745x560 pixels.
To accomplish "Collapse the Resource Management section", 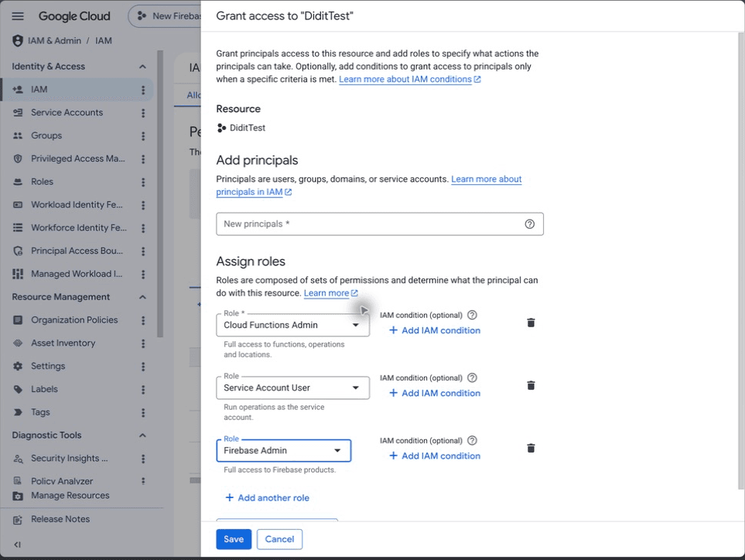I will pyautogui.click(x=142, y=297).
